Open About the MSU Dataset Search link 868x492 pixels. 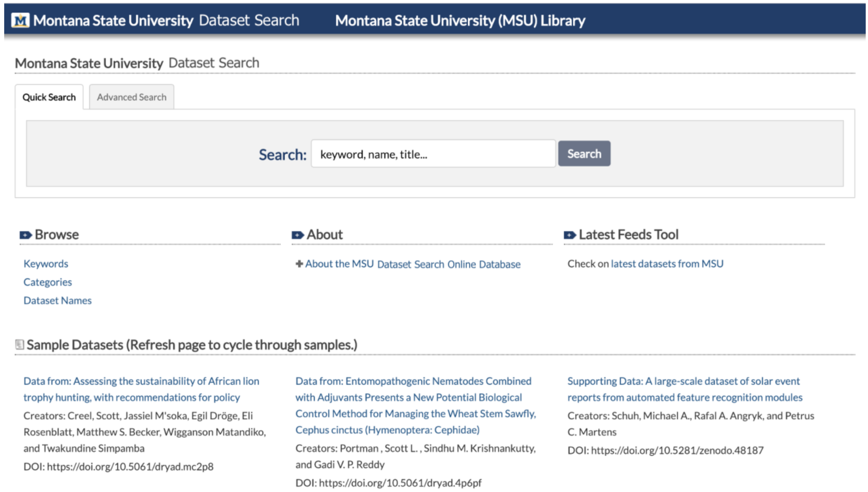point(412,264)
